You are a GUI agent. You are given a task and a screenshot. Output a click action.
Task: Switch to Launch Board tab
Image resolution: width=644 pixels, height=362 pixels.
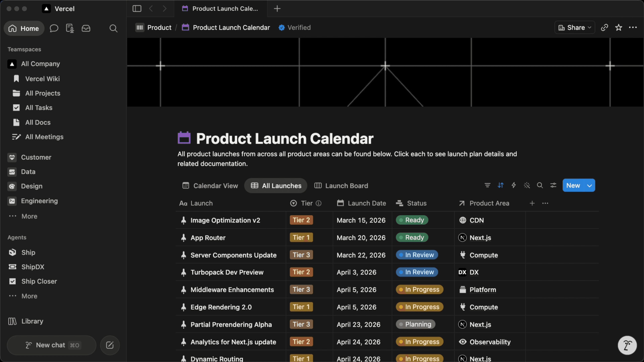coord(341,186)
